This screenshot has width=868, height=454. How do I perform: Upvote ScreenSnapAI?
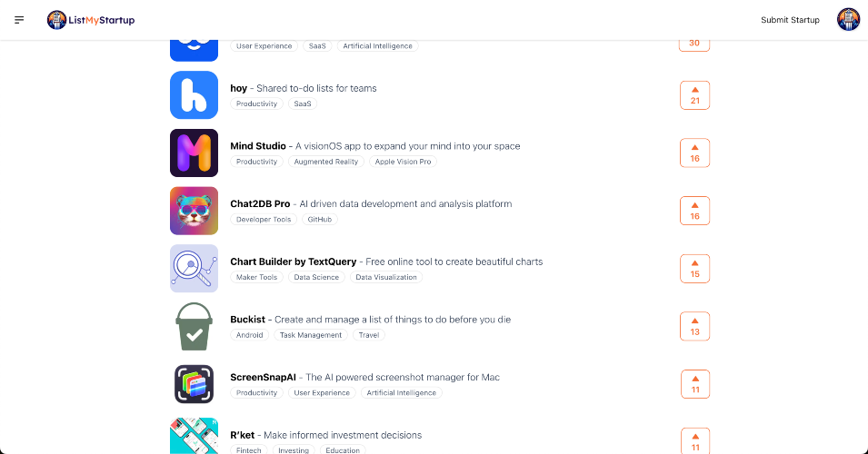[694, 384]
